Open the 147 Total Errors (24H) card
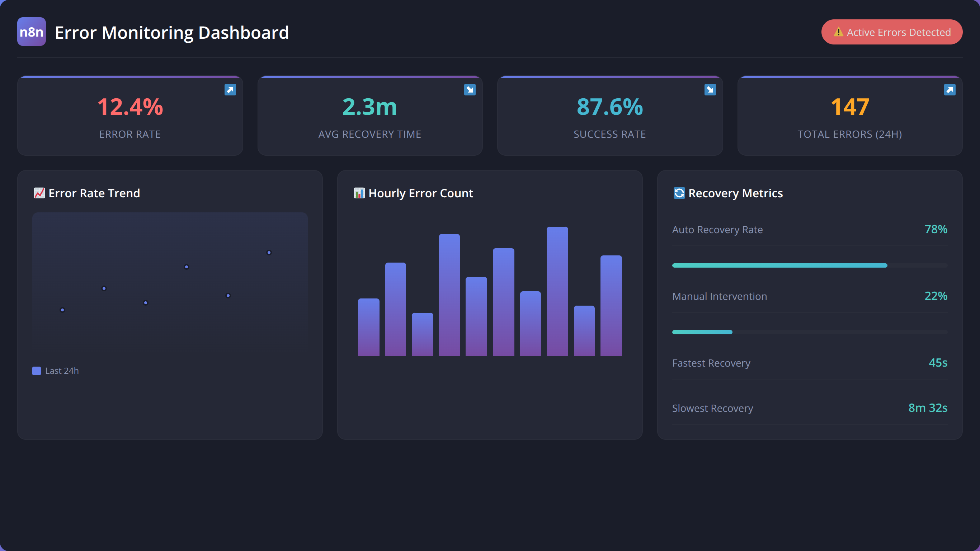This screenshot has height=551, width=980. click(x=849, y=116)
